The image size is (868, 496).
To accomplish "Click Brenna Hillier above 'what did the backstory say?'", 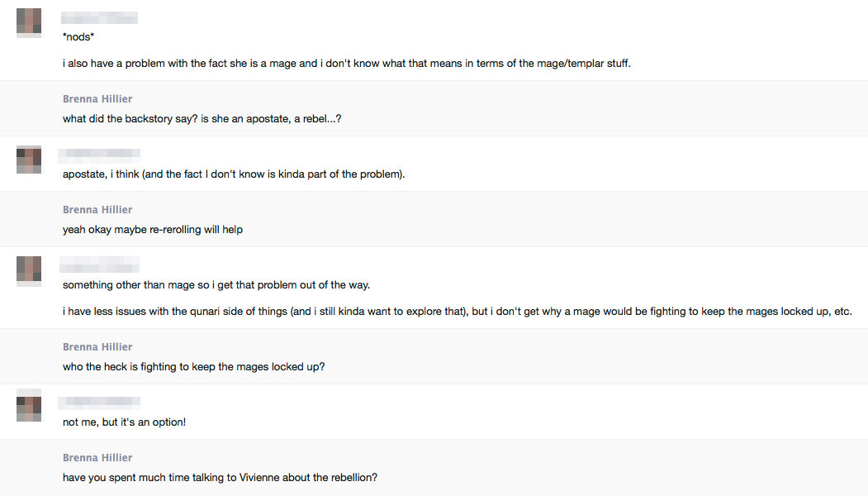I will 97,99.
